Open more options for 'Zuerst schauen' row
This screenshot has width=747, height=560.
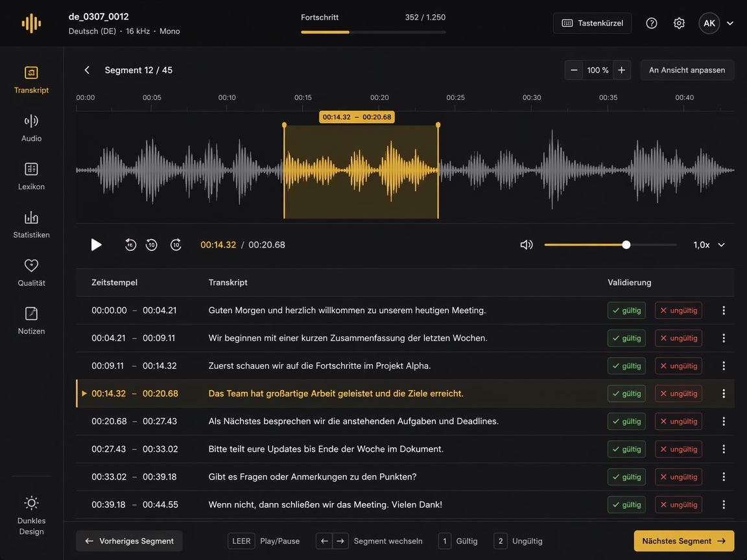click(x=724, y=366)
